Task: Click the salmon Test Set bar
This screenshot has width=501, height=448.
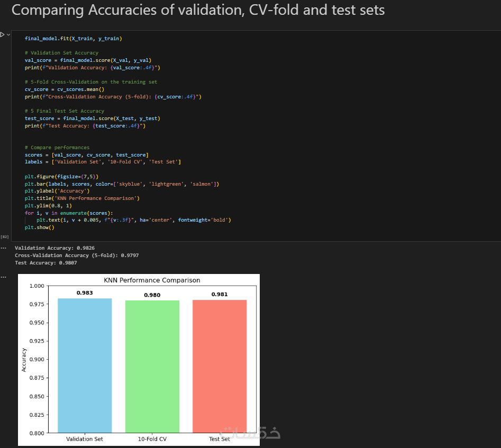Action: tap(219, 366)
